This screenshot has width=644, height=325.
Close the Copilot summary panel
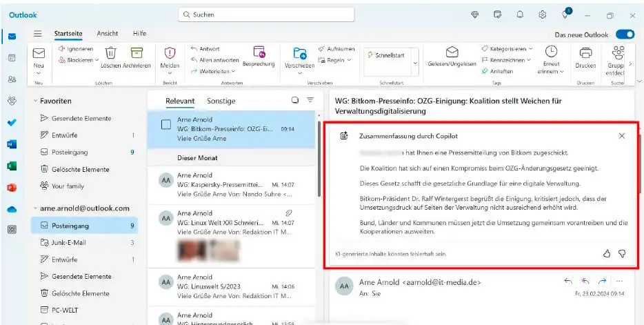coord(622,136)
